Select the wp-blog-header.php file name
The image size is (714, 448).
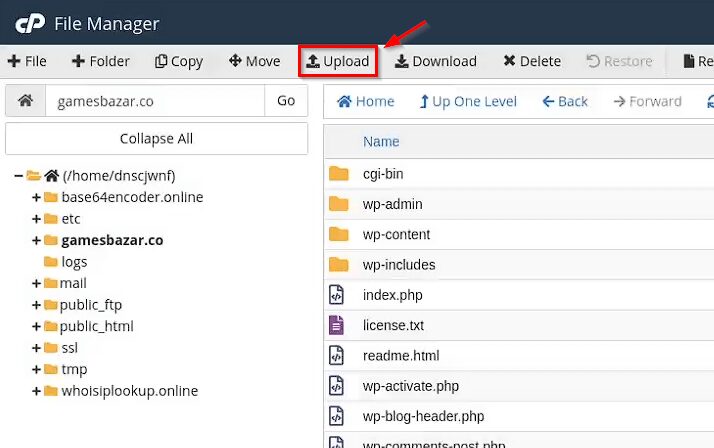423,417
